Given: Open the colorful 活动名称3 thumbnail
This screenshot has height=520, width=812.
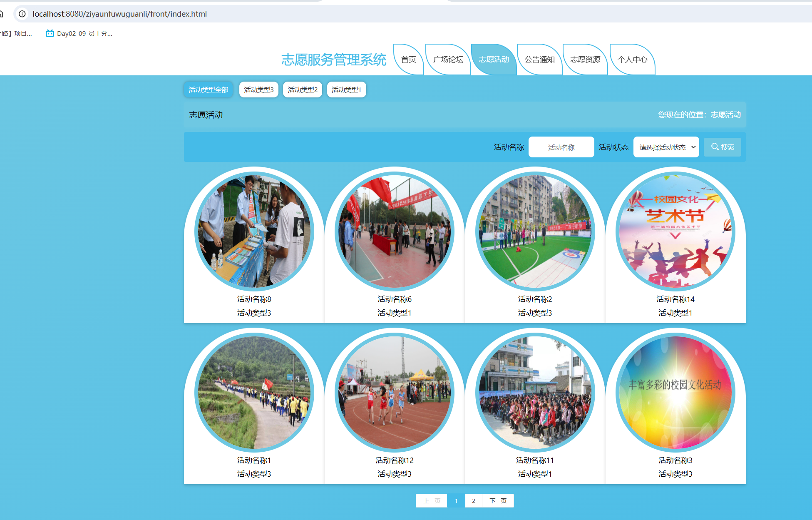Looking at the screenshot, I should coord(675,392).
